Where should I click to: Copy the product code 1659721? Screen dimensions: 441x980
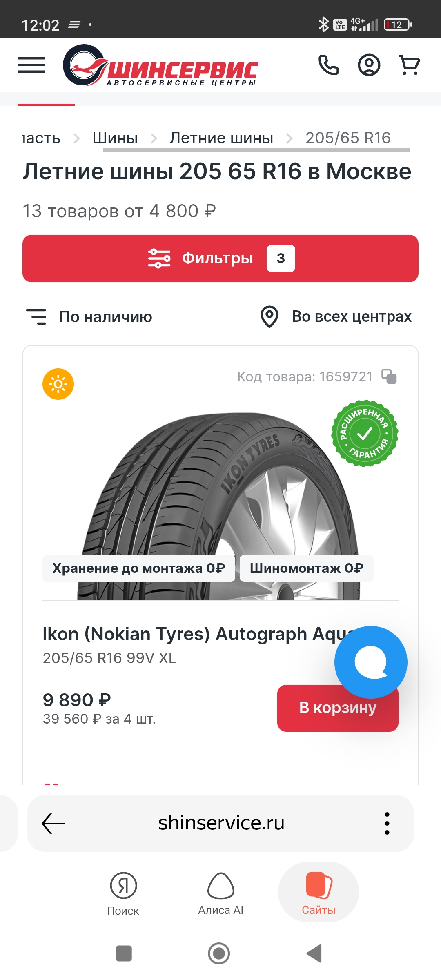pyautogui.click(x=389, y=376)
